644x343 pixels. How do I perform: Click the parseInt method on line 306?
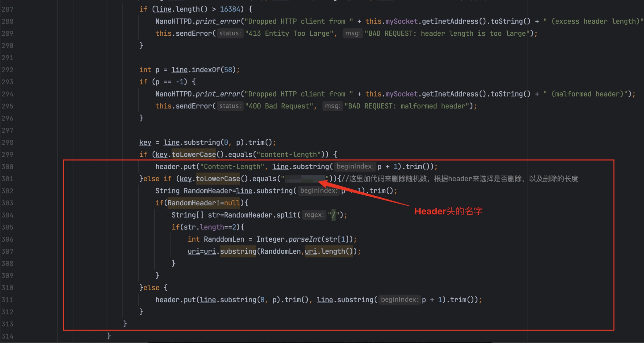(305, 239)
